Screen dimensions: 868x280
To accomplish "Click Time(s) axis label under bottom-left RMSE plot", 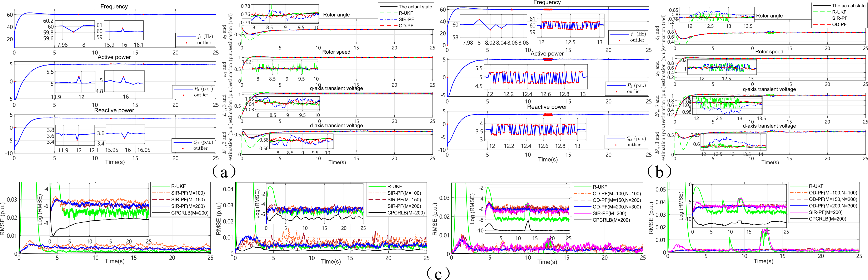I will pyautogui.click(x=115, y=261).
